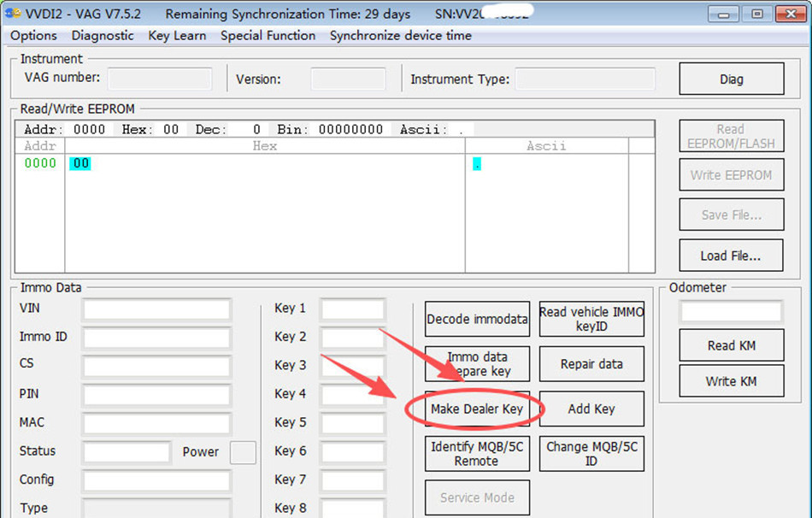Click Change MQB/5C ID button
Viewport: 812px width, 518px height.
[x=591, y=454]
